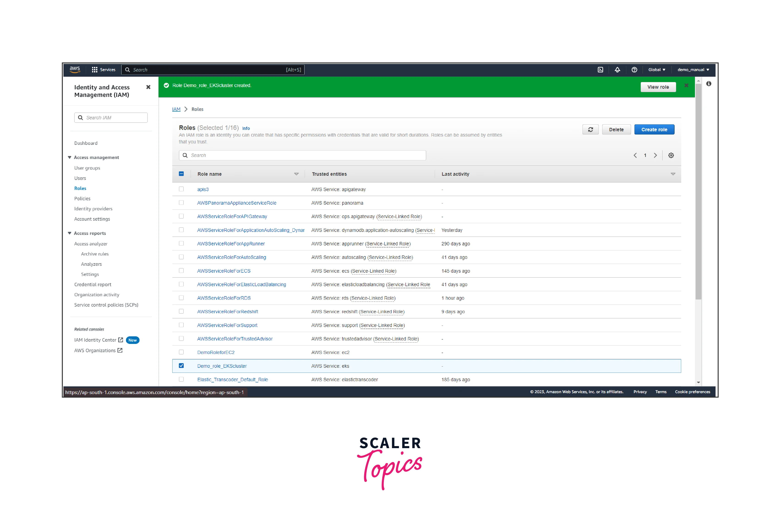This screenshot has height=532, width=779.
Task: Open the CloudShell terminal icon
Action: point(600,70)
